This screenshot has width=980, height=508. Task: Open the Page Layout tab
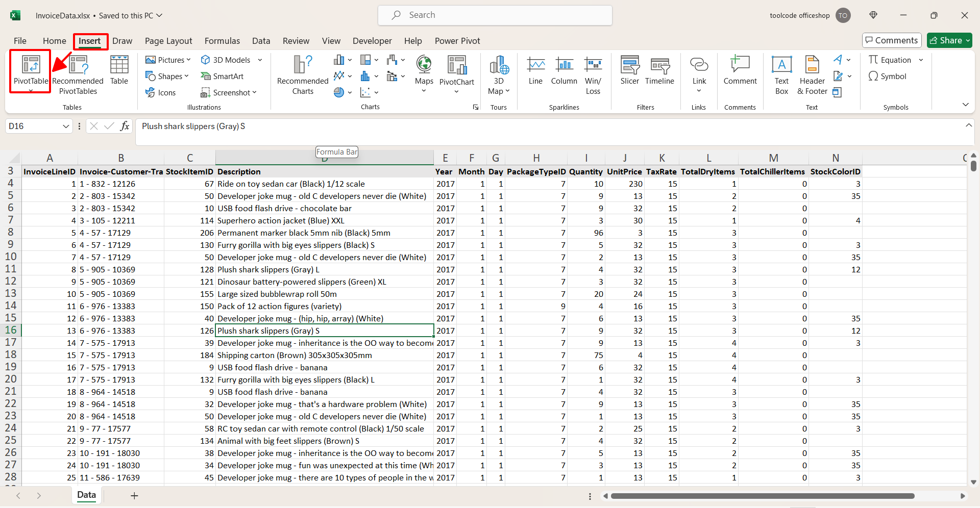tap(168, 41)
